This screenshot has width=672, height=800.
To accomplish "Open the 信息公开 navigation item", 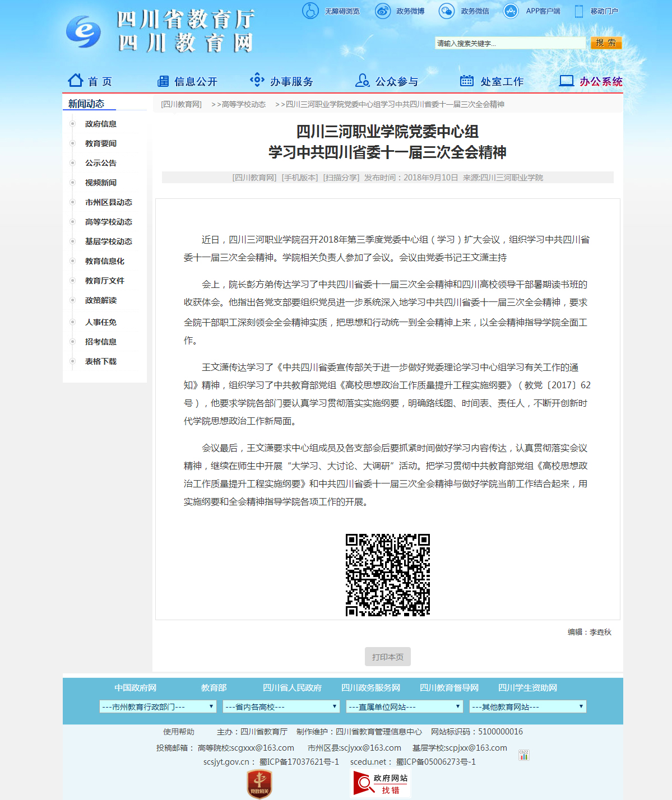I will point(187,81).
